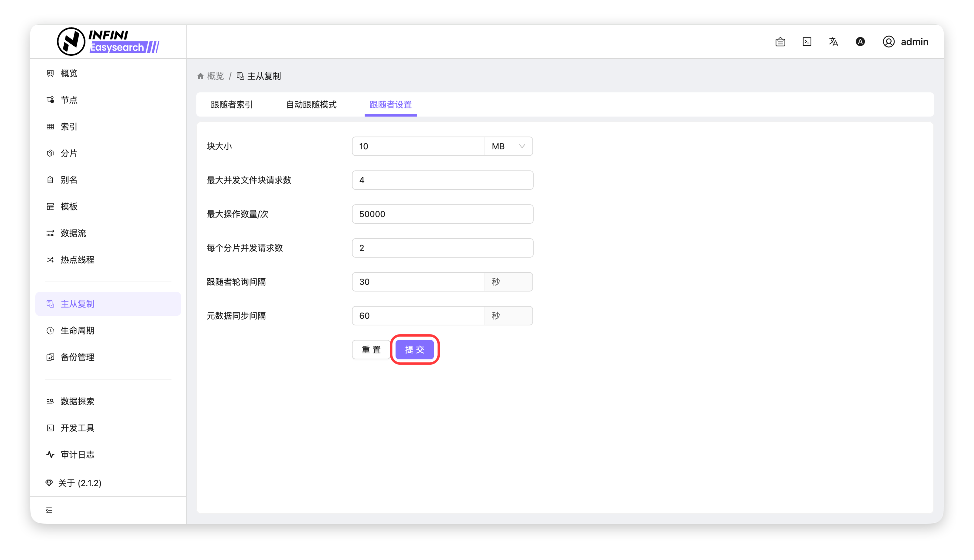Screen dimensions: 974x560
Task: Click the home icon in breadcrumb
Action: pyautogui.click(x=200, y=76)
